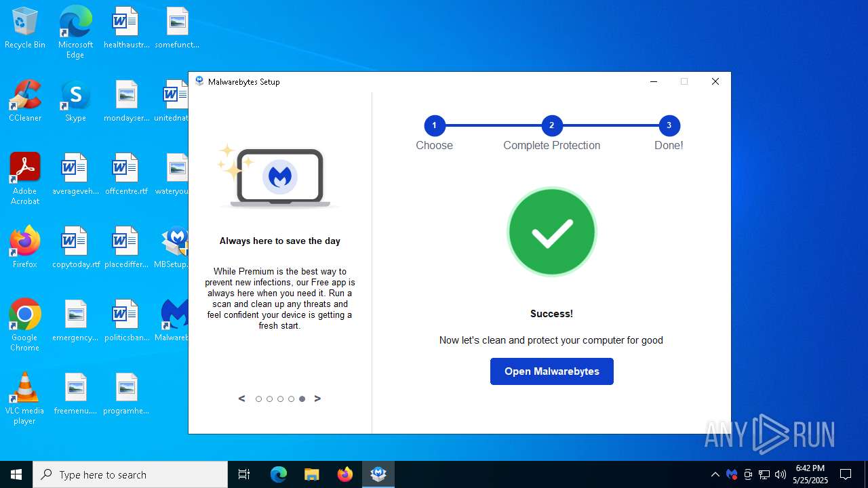Screen dimensions: 868x488
Task: Open Task View from taskbar
Action: pyautogui.click(x=244, y=474)
